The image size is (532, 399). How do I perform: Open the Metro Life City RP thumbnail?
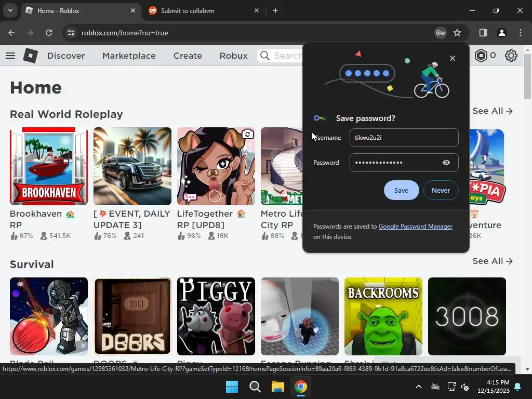pyautogui.click(x=281, y=166)
